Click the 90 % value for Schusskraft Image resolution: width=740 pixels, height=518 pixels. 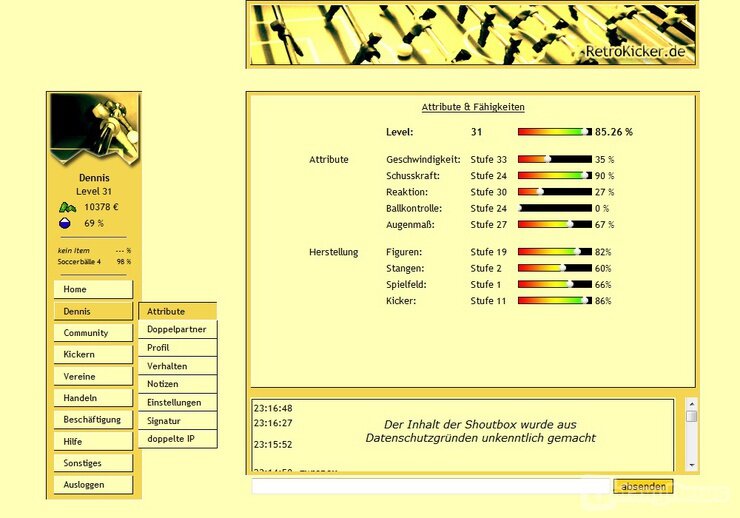click(605, 175)
